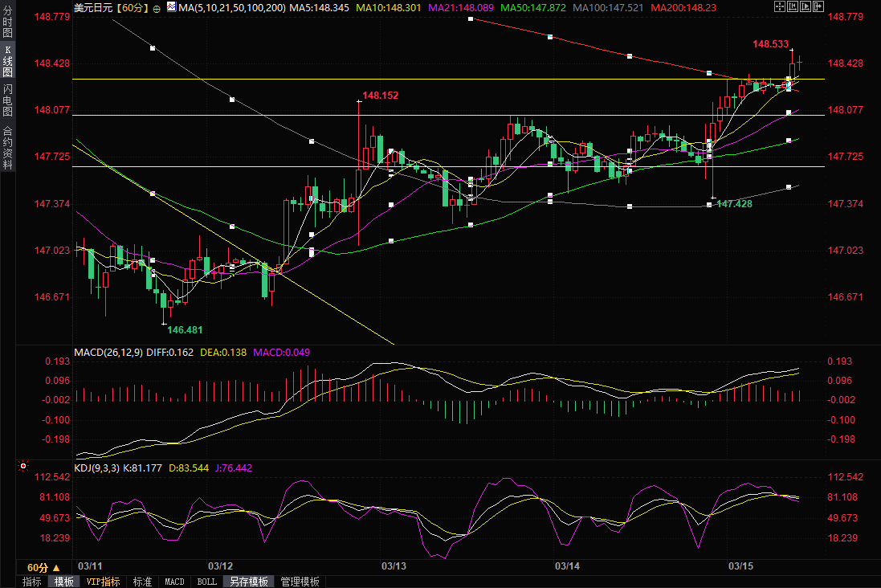
Task: Click 另存模板 to save template
Action: [247, 582]
